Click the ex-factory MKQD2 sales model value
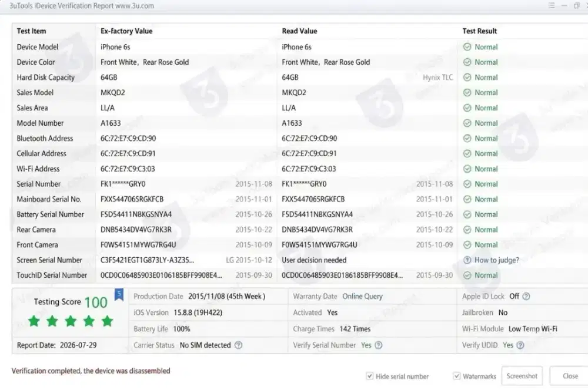The image size is (588, 390). [x=112, y=93]
